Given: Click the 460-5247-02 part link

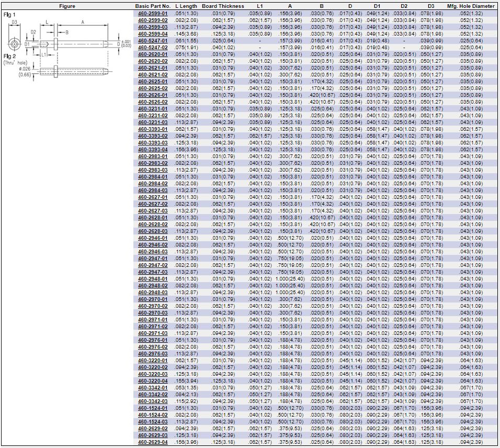Looking at the screenshot, I should click(x=153, y=48).
